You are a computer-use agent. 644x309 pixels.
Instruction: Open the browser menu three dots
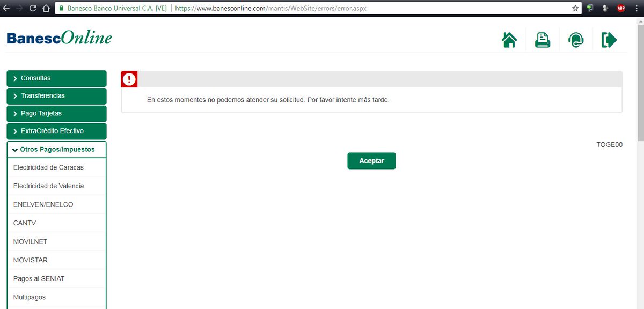636,8
